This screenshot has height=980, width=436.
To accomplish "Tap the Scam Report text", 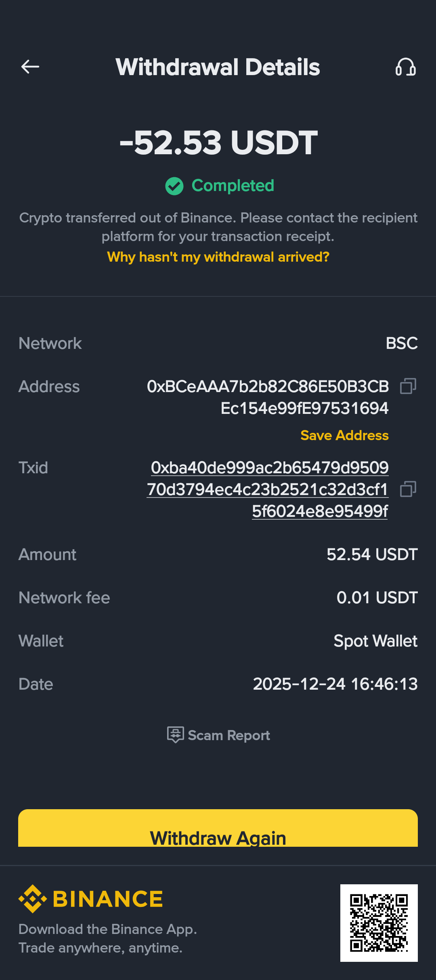I will click(x=228, y=735).
